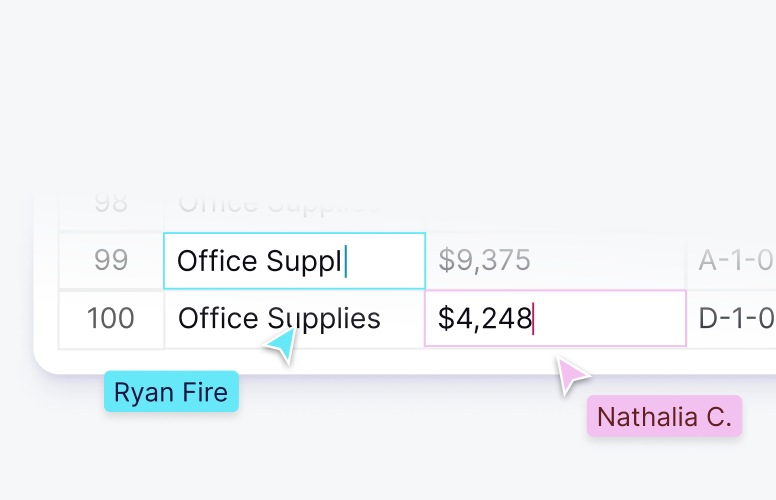Click the faded Office Supplies cell in row 98

pyautogui.click(x=294, y=207)
